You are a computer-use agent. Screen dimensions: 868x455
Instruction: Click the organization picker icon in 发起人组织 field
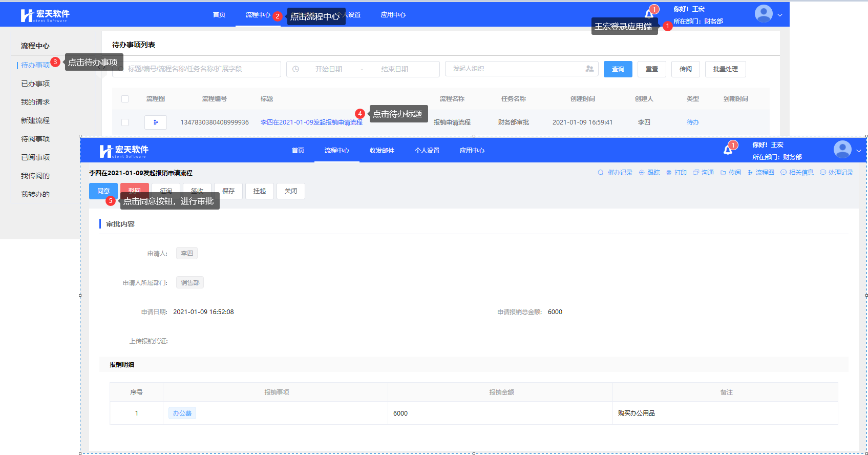589,69
